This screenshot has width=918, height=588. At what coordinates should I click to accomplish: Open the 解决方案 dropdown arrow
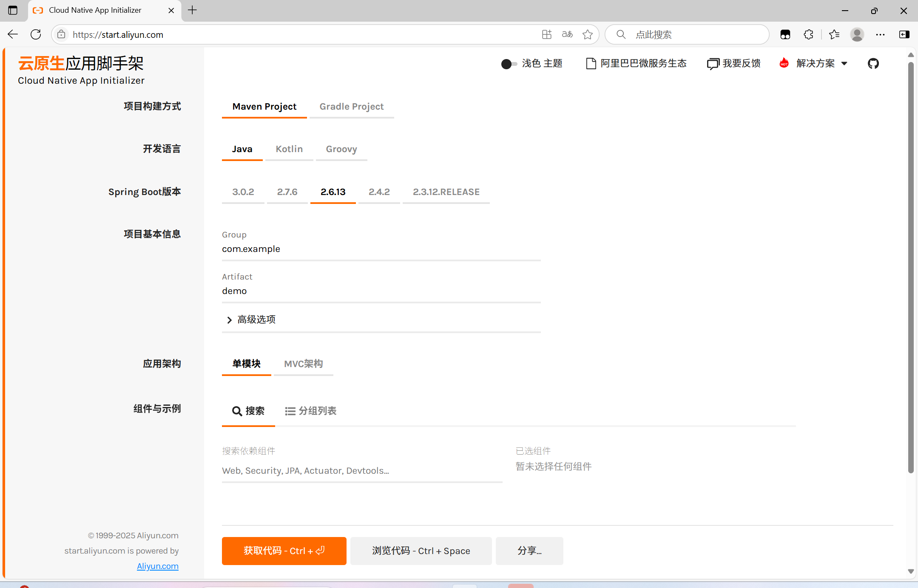[x=844, y=64]
